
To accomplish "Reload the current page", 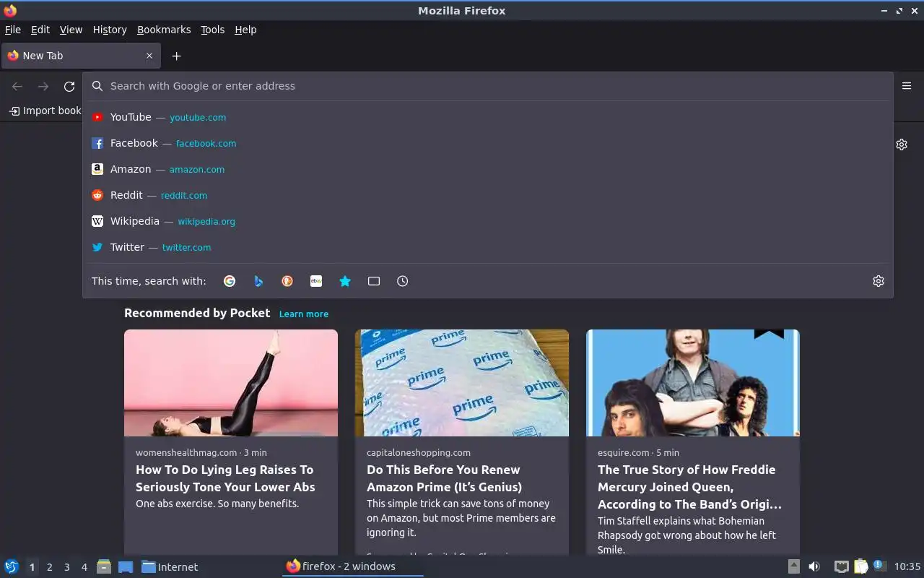I will coord(69,86).
